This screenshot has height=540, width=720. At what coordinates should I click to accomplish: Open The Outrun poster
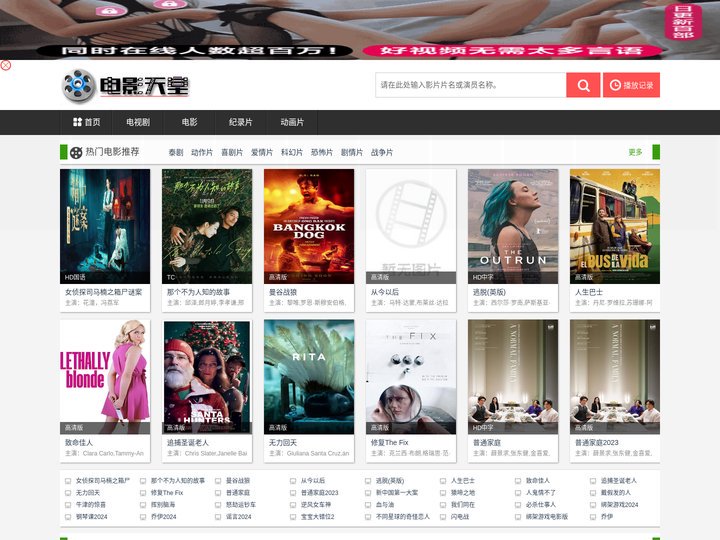[x=513, y=226]
